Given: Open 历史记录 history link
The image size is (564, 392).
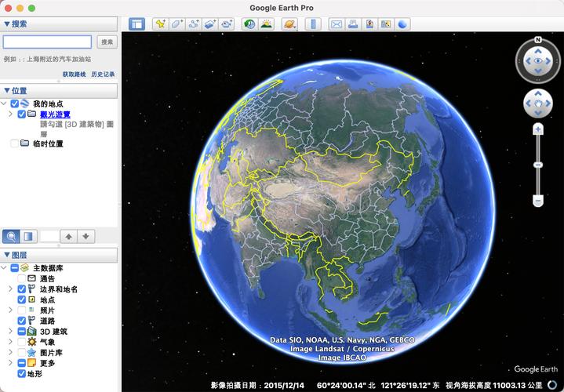Looking at the screenshot, I should point(103,74).
